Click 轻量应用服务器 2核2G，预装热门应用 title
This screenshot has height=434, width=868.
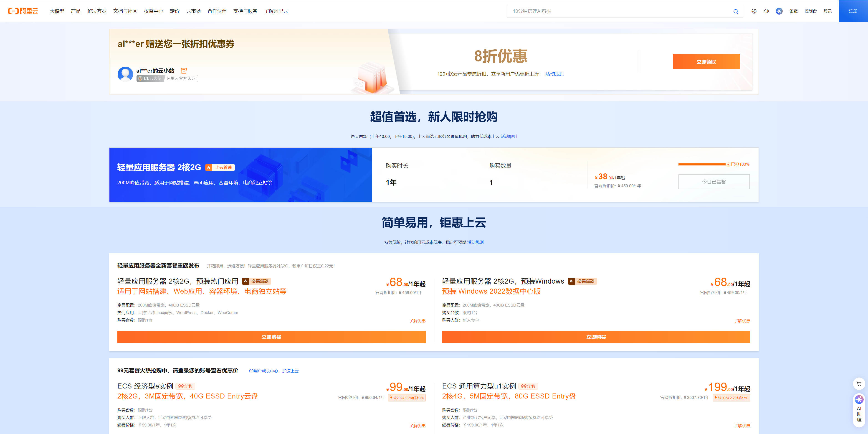[178, 281]
